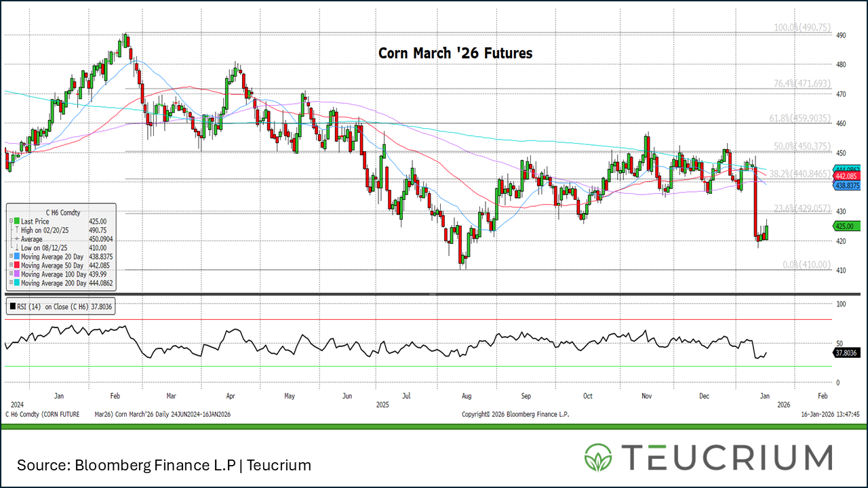Click the Teucrium leaf logo icon
The height and width of the screenshot is (488, 868).
598,457
